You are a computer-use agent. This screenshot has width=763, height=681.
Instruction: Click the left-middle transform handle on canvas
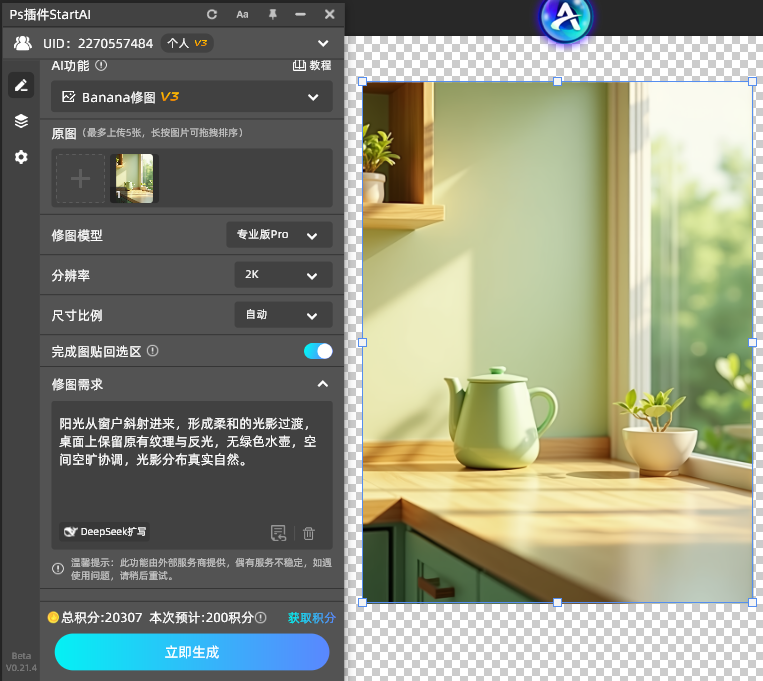pos(363,342)
